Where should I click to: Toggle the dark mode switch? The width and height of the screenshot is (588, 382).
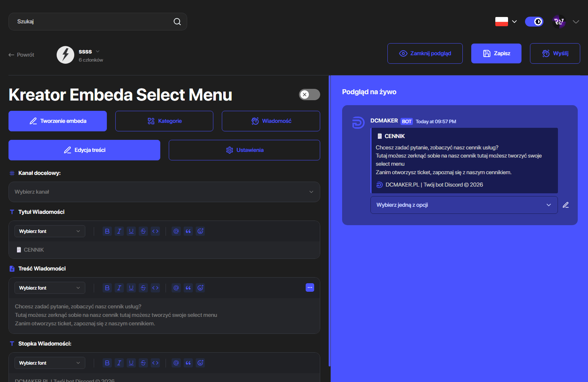click(x=534, y=22)
